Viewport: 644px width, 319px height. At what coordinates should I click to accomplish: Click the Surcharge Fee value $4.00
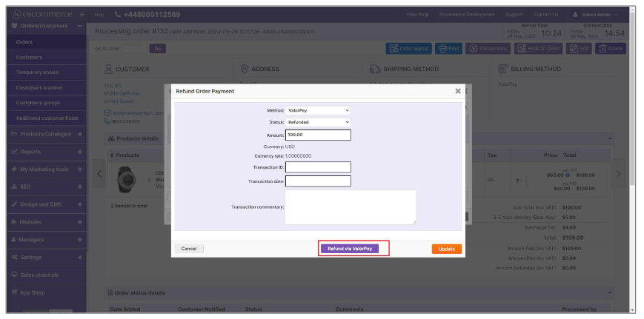click(569, 227)
